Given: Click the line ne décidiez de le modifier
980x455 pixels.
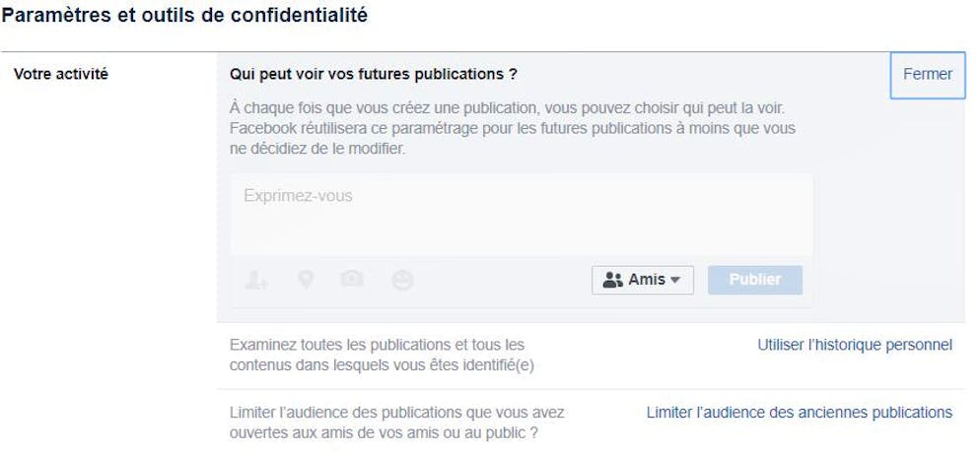Looking at the screenshot, I should [317, 150].
